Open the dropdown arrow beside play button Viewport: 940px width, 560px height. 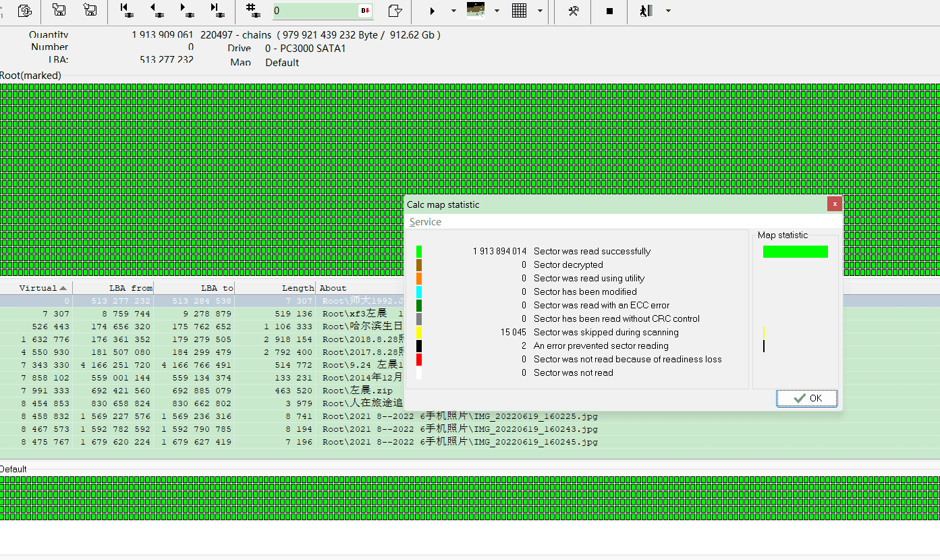(453, 11)
